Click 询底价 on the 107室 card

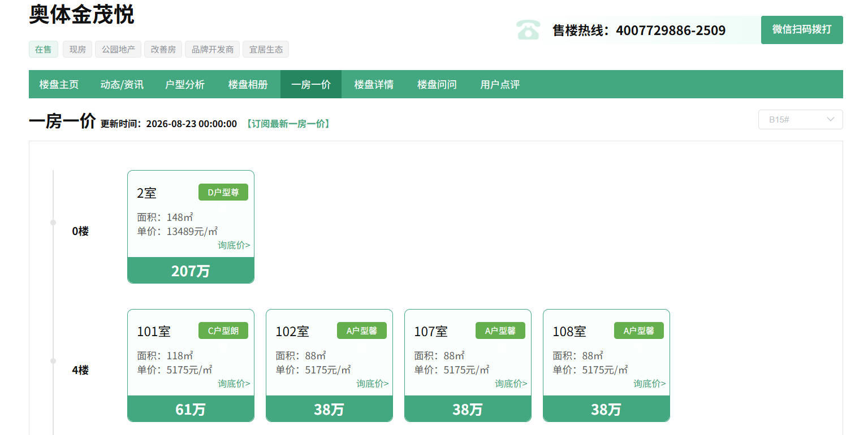click(x=511, y=384)
